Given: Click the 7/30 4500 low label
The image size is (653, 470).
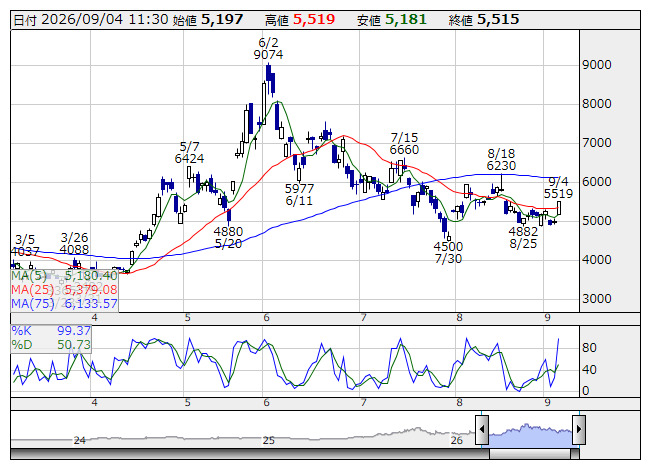Looking at the screenshot, I should click(x=448, y=253).
